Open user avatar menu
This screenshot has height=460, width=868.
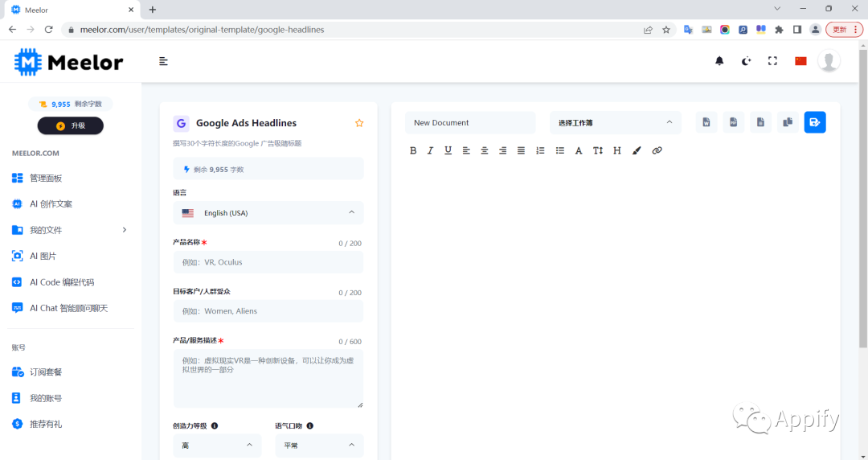pyautogui.click(x=829, y=61)
